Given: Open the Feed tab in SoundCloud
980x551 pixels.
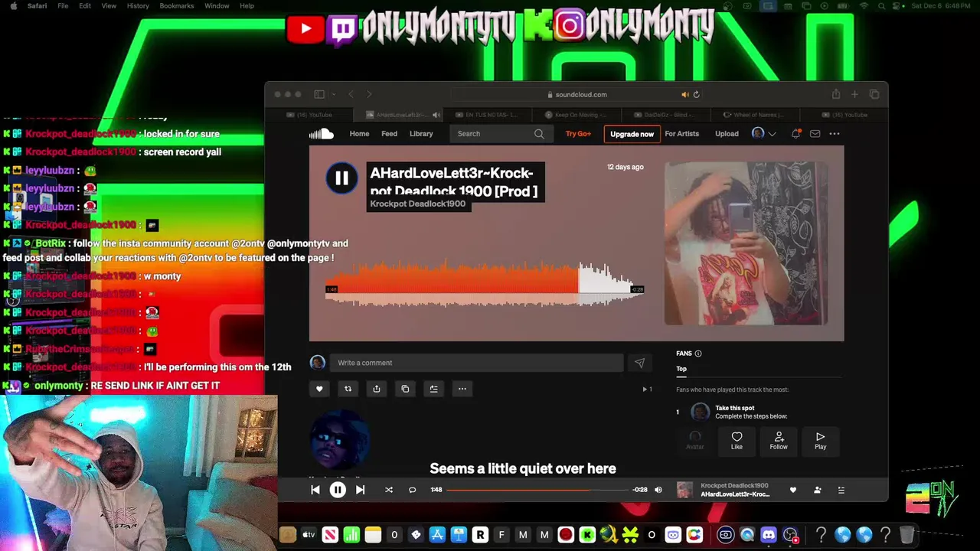Looking at the screenshot, I should point(389,134).
